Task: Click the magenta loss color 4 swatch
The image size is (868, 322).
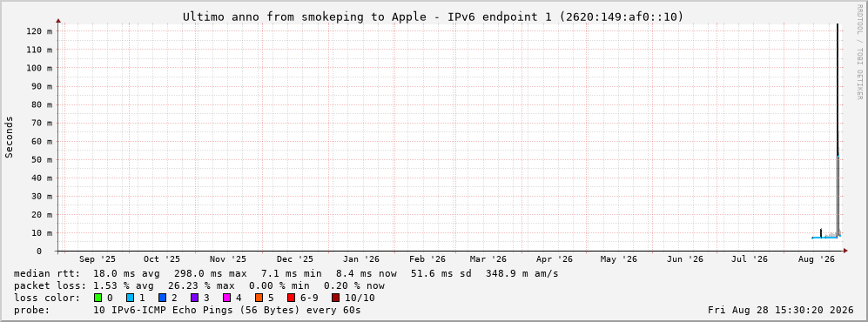Action: (x=227, y=299)
